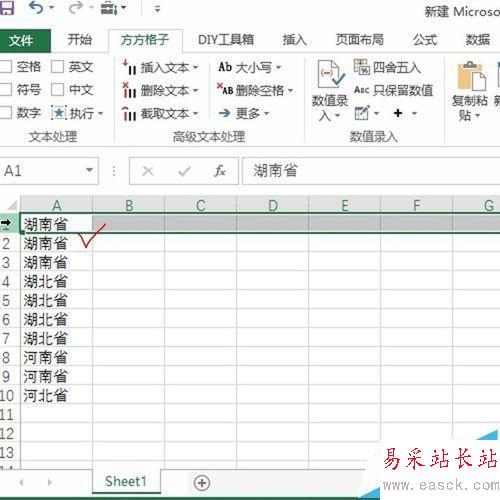Switch to the 插入 tab
Screen dimensions: 500x500
coord(295,40)
